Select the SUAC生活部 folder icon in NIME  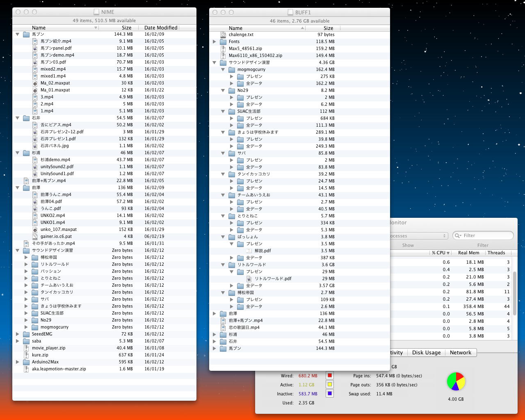(35, 313)
